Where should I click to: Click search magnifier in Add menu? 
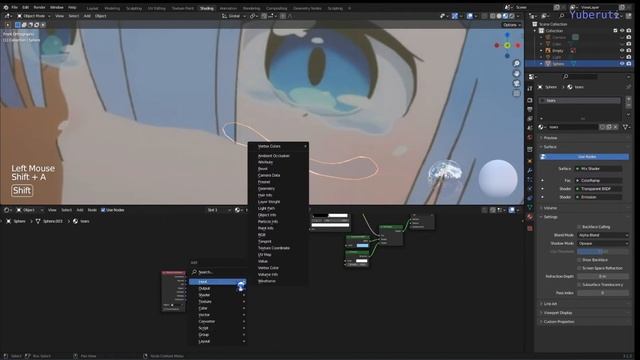click(194, 272)
